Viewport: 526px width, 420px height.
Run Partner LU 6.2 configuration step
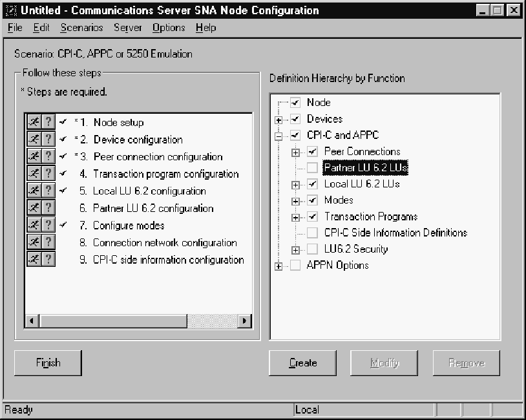[34, 207]
